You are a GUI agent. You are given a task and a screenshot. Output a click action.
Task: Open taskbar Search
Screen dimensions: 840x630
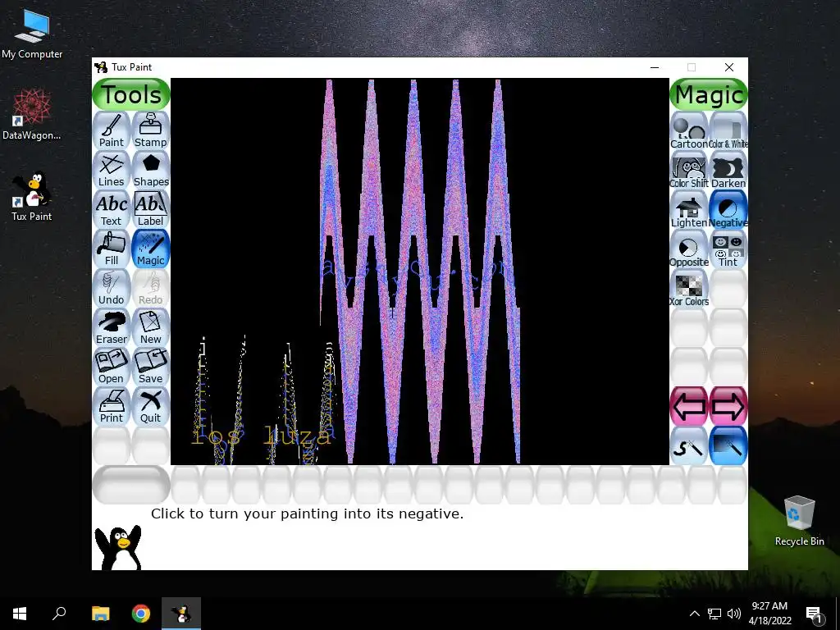coord(59,614)
